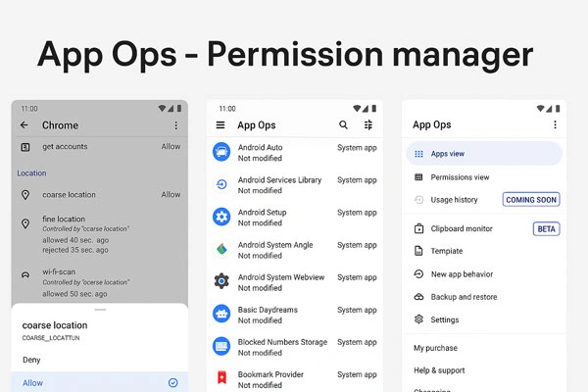Image resolution: width=588 pixels, height=392 pixels.
Task: Select Allow for coarse location
Action: coord(100,382)
